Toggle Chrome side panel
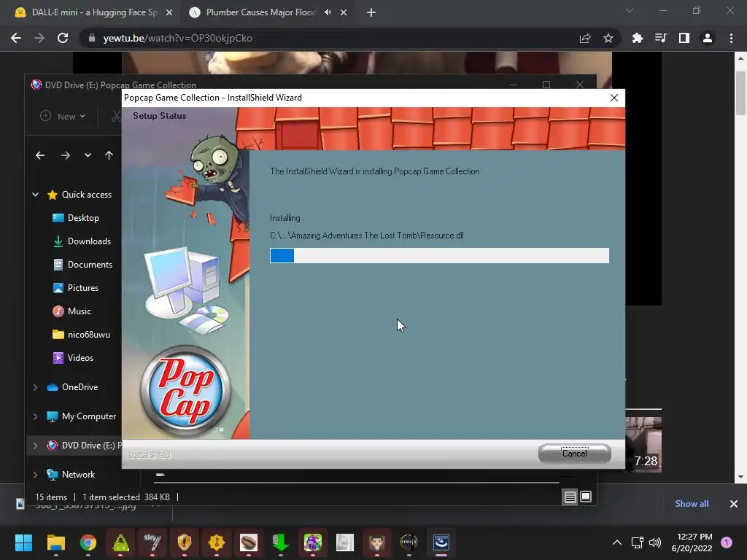Image resolution: width=747 pixels, height=560 pixels. (684, 38)
